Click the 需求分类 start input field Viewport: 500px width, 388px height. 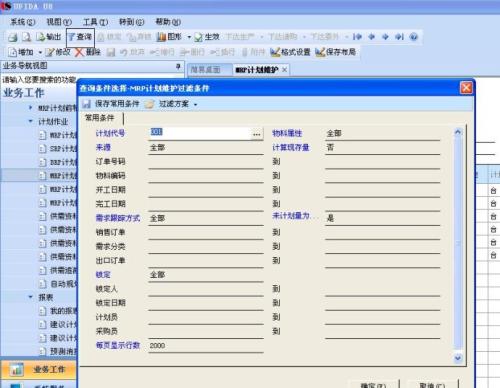pyautogui.click(x=206, y=247)
